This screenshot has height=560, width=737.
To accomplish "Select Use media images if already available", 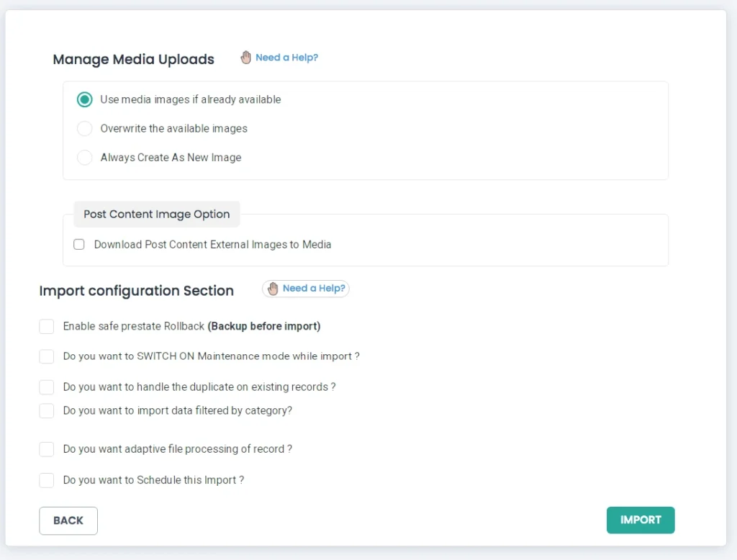I will 85,99.
